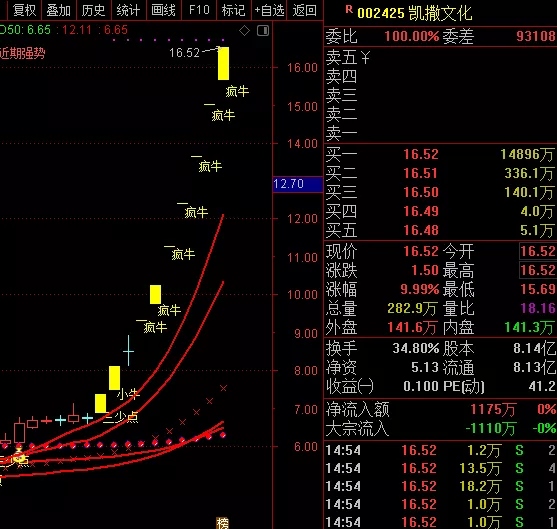Click the 量比 18.16 value
The width and height of the screenshot is (557, 529).
(538, 308)
